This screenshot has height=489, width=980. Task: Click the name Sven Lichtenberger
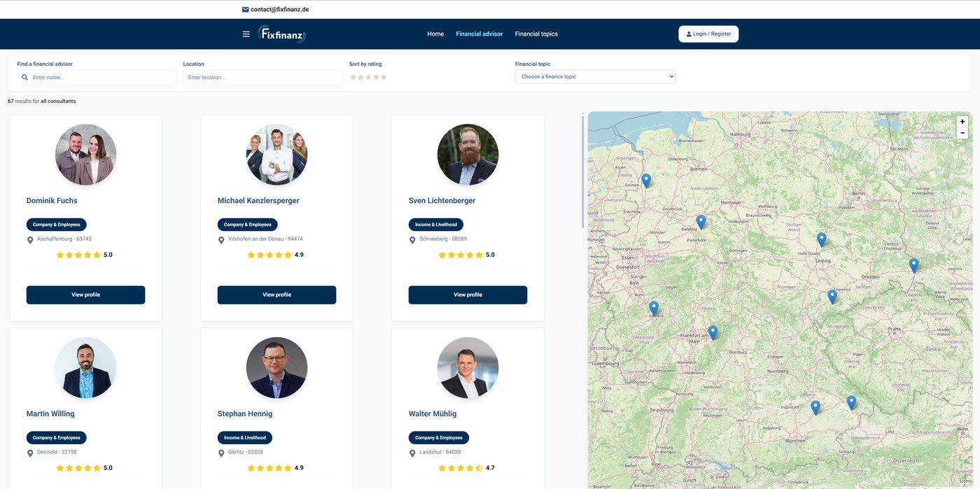[x=442, y=201]
